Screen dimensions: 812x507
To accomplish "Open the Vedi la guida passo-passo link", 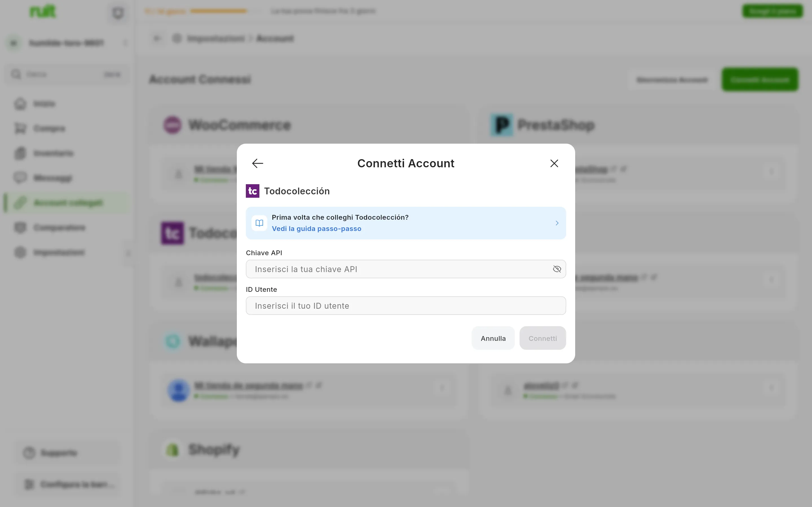I will coord(316,229).
